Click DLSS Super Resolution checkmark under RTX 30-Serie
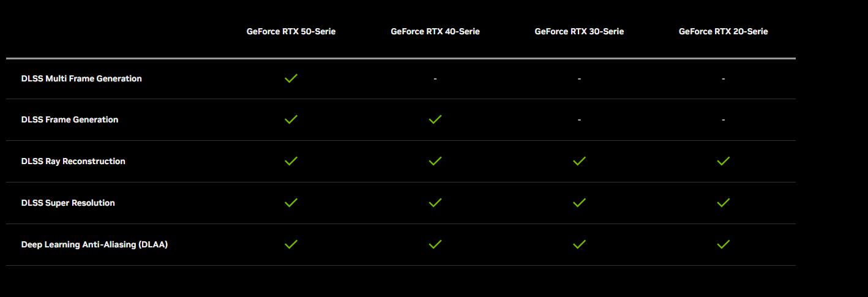Image resolution: width=868 pixels, height=297 pixels. 579,203
